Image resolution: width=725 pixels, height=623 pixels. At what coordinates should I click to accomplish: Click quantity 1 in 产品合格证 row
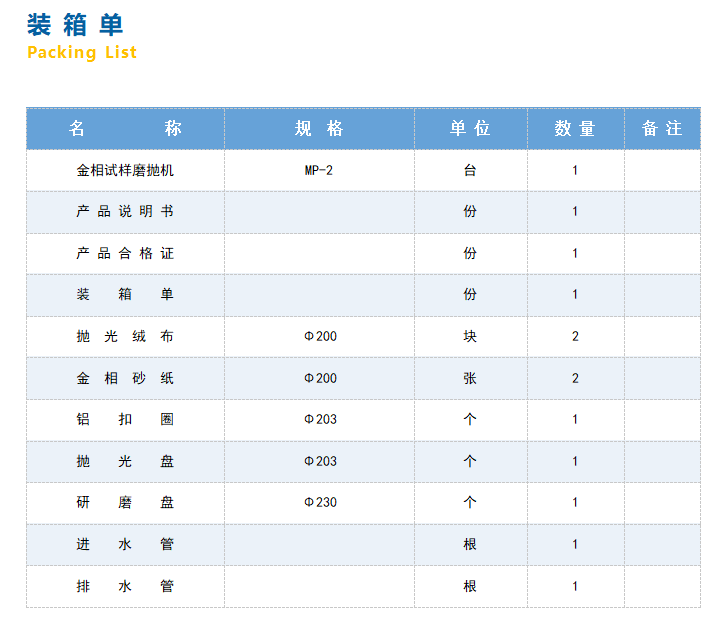pyautogui.click(x=576, y=253)
